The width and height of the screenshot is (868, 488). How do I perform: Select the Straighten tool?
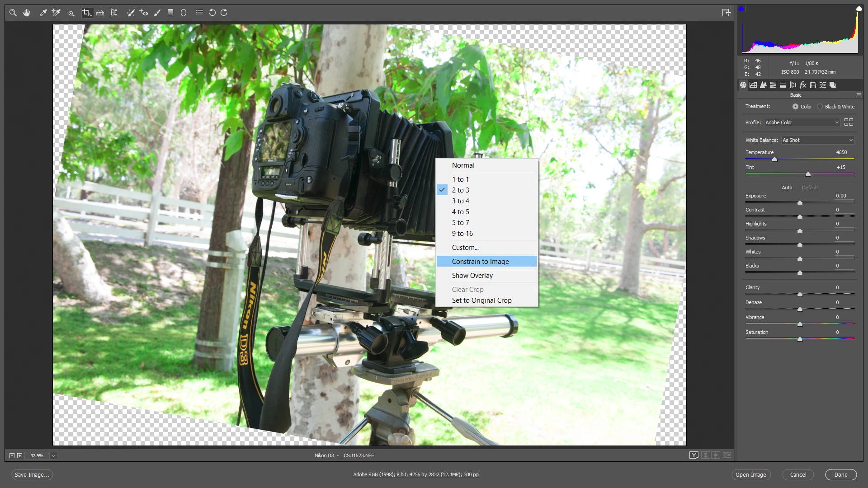(100, 13)
